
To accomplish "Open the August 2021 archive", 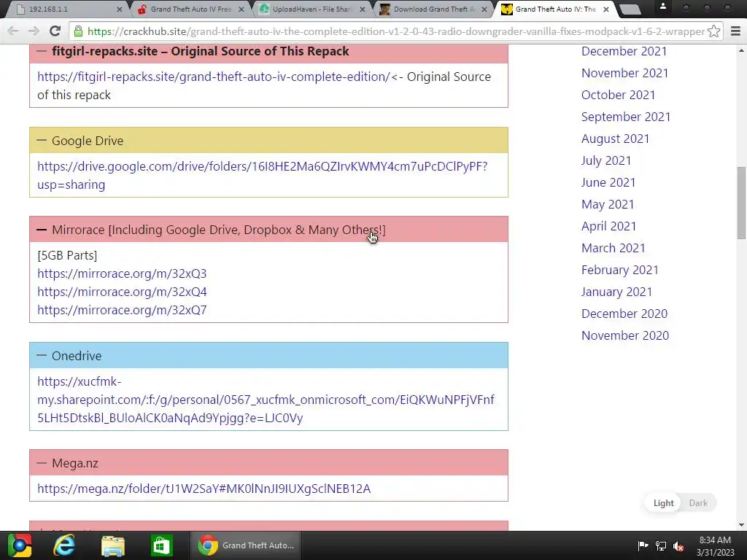I will click(x=616, y=139).
